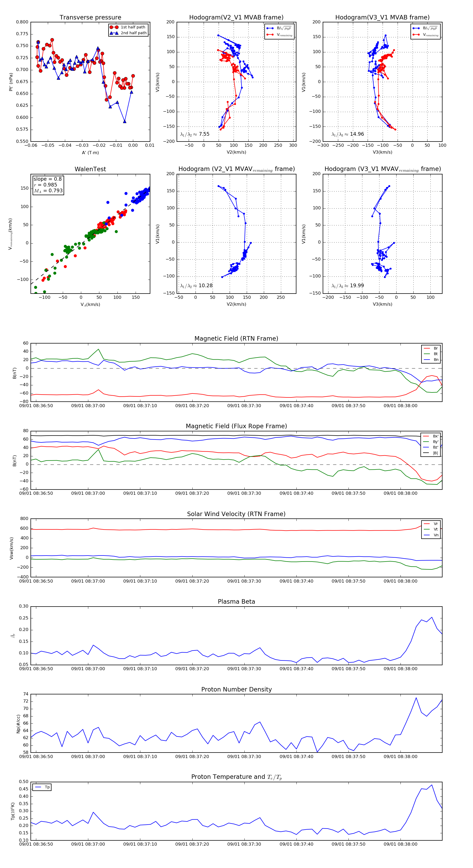The height and width of the screenshot is (868, 473).
Task: Click the λ1/λ3 ≈ 19.99 annotation
Action: click(x=347, y=286)
